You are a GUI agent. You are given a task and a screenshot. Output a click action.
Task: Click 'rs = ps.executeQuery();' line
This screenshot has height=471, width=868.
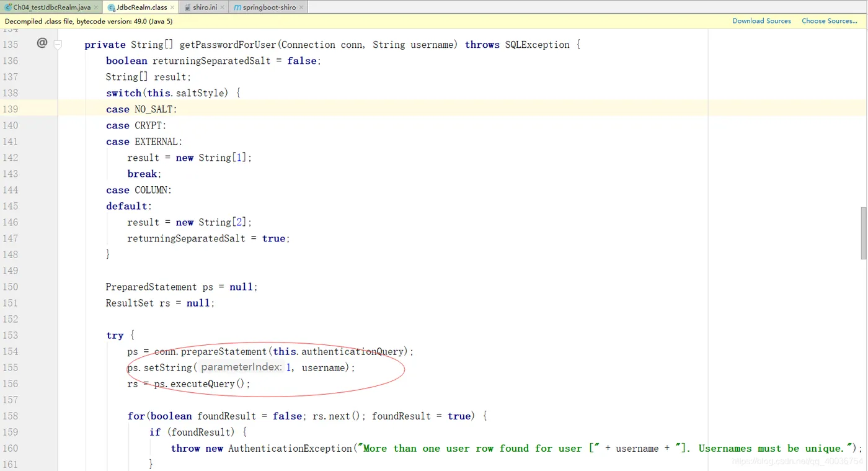189,384
